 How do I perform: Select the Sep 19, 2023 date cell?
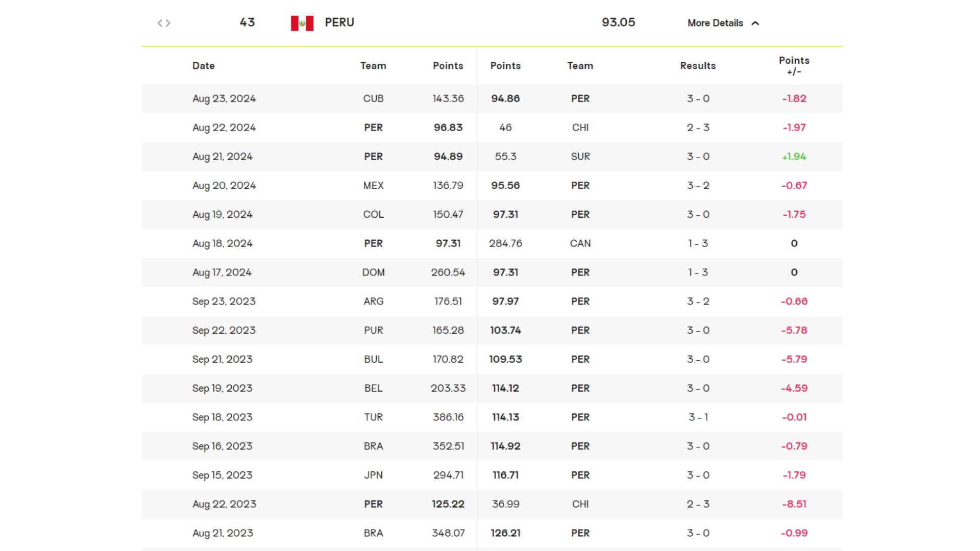tap(223, 389)
